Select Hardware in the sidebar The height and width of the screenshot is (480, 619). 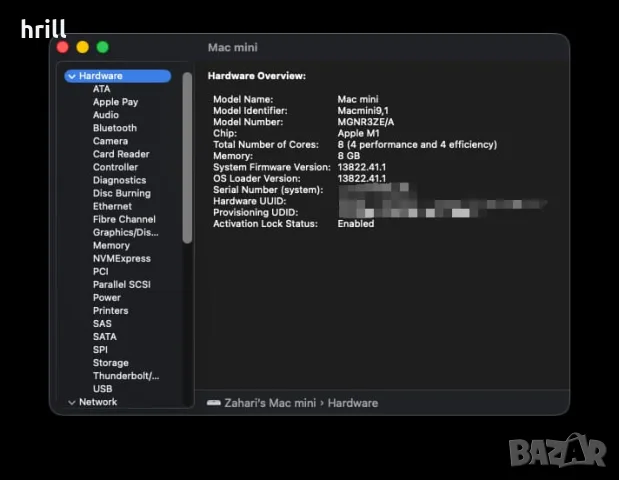click(118, 76)
